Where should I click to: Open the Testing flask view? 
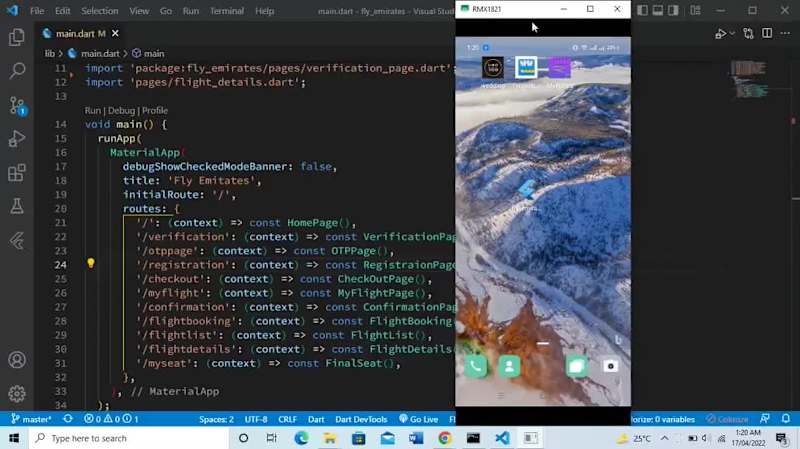17,206
